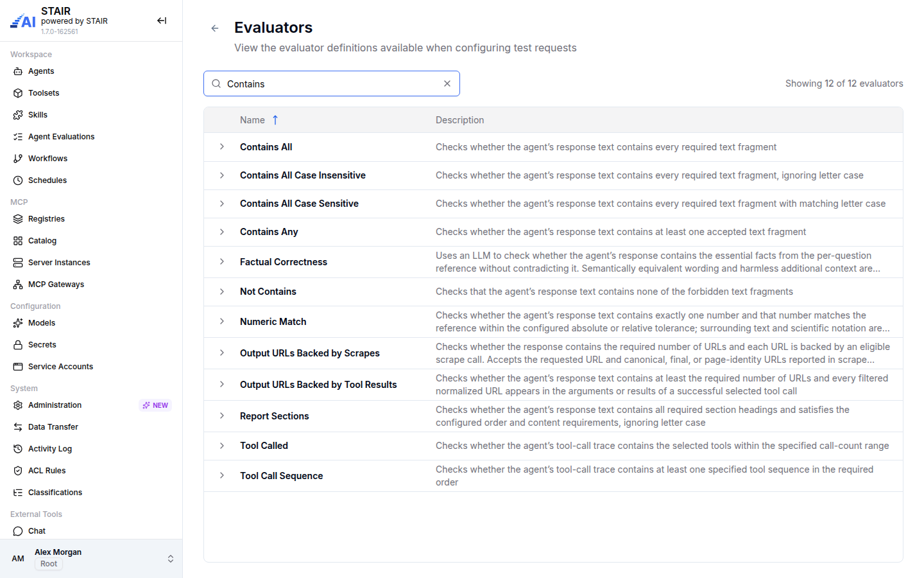Expand the Factual Correctness row
Screen dimensions: 924x578
coord(222,262)
